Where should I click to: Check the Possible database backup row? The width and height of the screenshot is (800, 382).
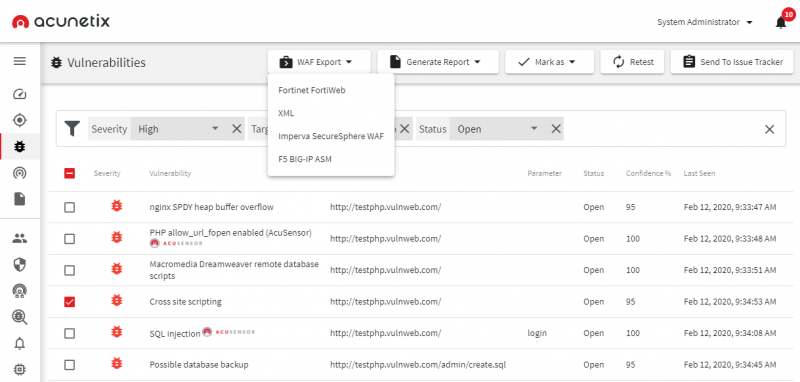click(x=69, y=365)
